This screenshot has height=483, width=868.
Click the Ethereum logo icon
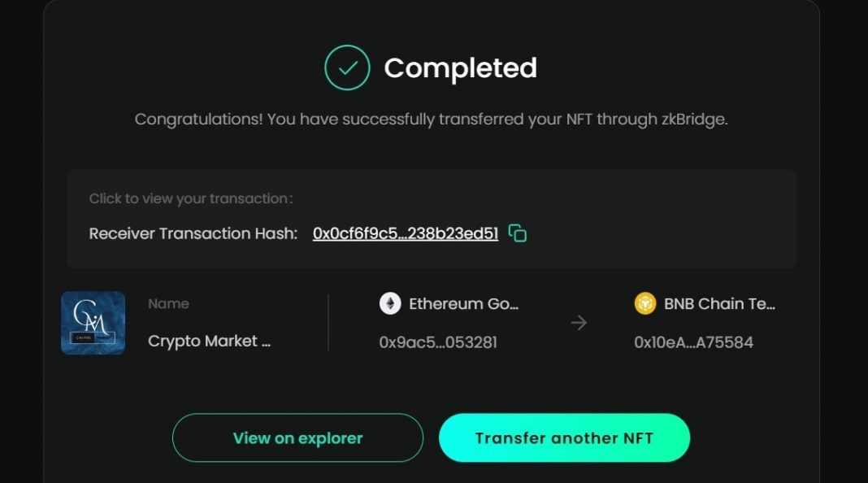390,304
